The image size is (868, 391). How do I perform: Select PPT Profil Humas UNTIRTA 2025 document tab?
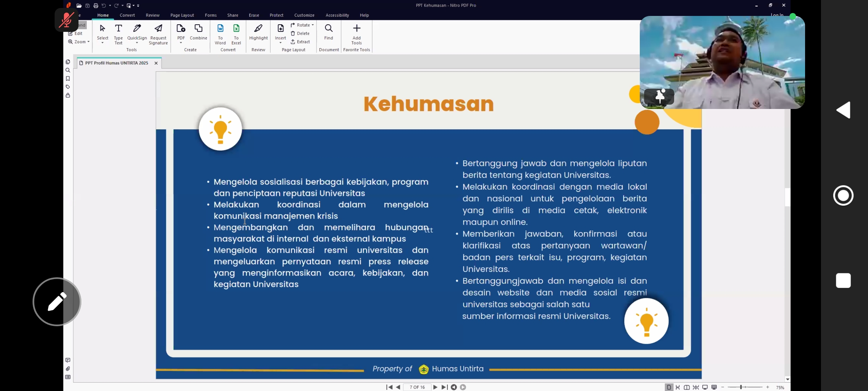pos(116,63)
